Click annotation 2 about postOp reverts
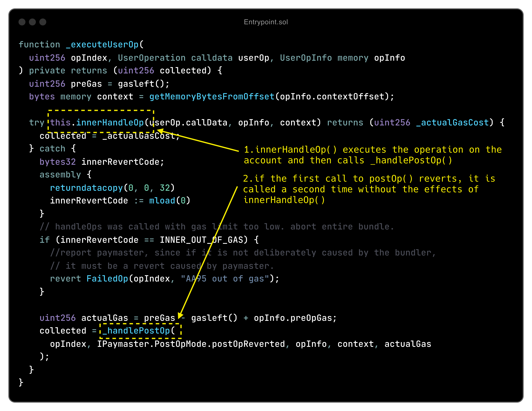The height and width of the screenshot is (411, 532). (x=369, y=189)
